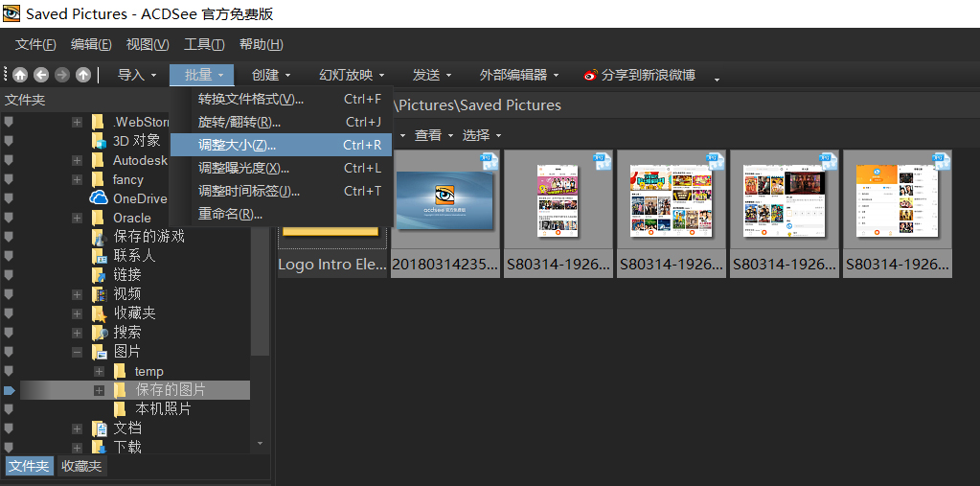Choose 重命名(R) menu entry

282,214
